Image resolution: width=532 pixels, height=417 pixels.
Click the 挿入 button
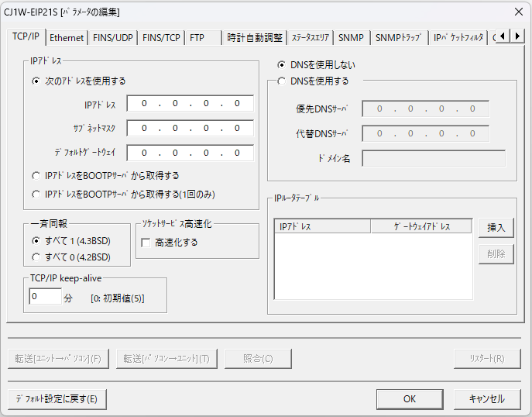496,228
